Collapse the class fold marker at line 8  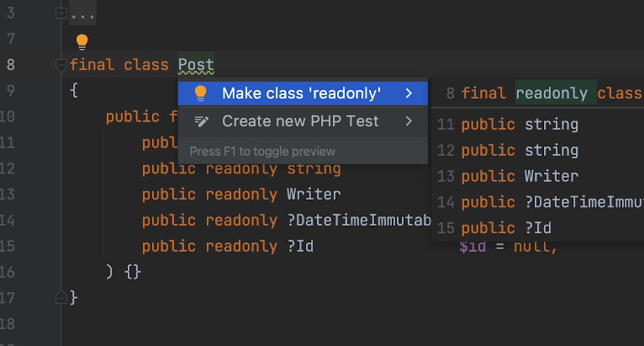(x=61, y=65)
